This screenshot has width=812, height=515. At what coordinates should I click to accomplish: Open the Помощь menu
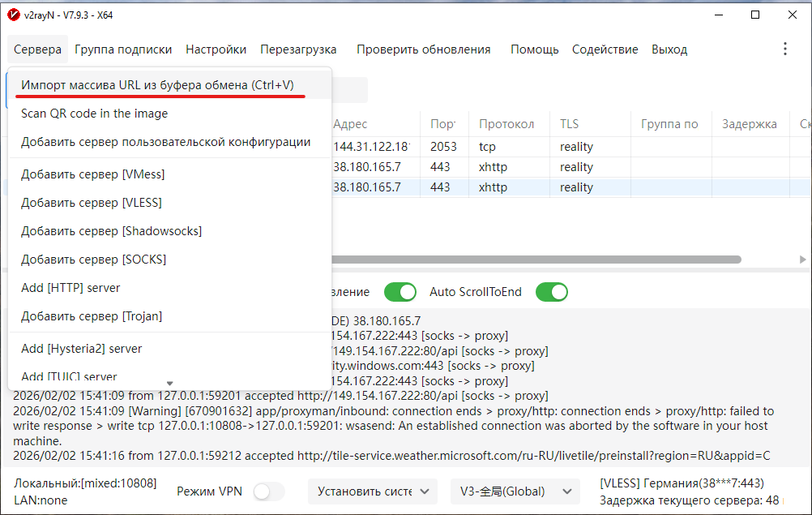tap(534, 49)
